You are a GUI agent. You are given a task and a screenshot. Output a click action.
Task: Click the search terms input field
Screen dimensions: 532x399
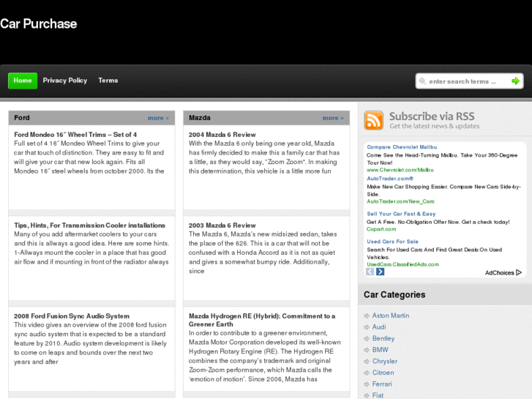[x=468, y=81]
